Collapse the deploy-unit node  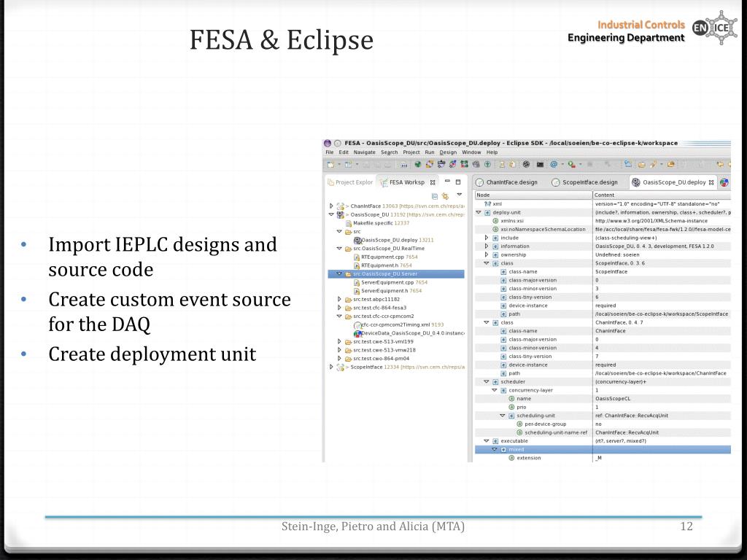pyautogui.click(x=479, y=212)
